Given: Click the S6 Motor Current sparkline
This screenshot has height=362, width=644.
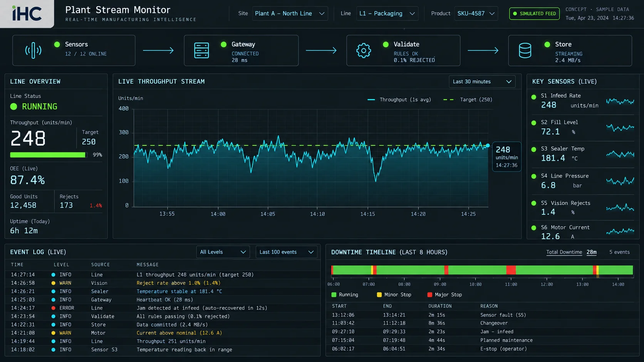Looking at the screenshot, I should coord(620,231).
